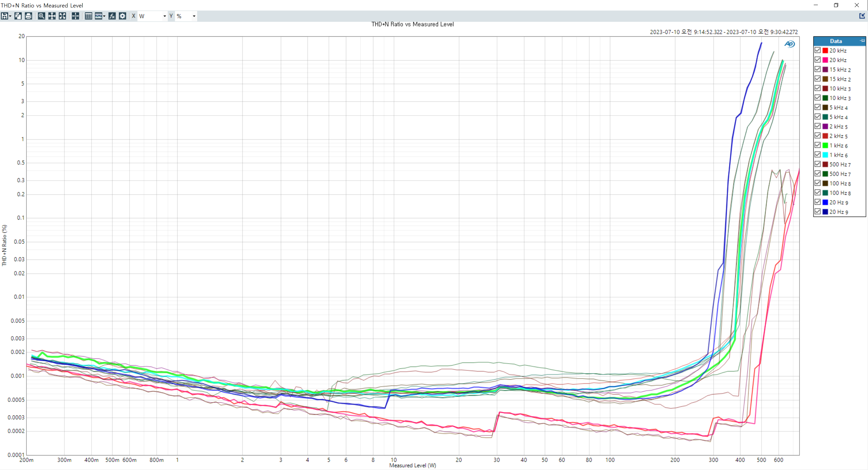
Task: Click the measurement timestamp above the graph
Action: tap(724, 32)
